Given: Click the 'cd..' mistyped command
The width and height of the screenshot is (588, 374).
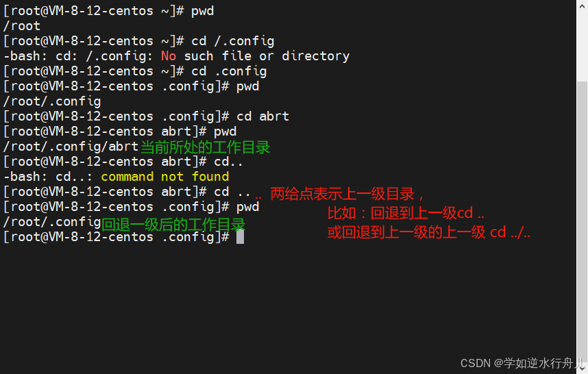Looking at the screenshot, I should click(x=228, y=162).
